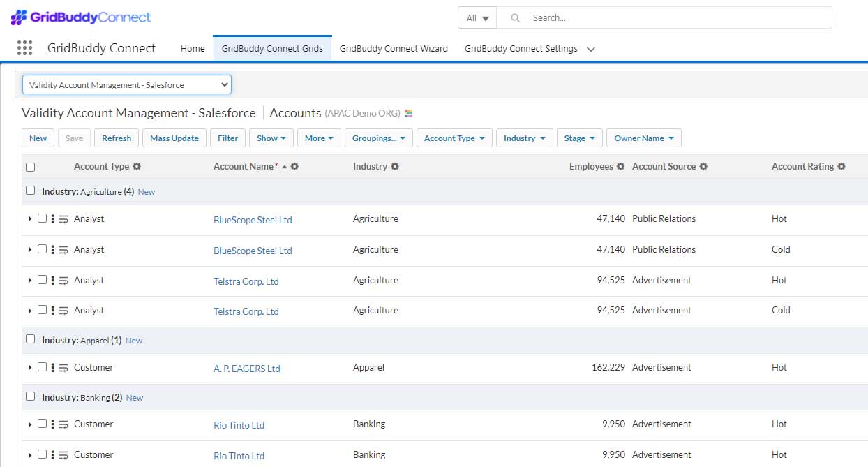This screenshot has height=467, width=868.
Task: Open actions dots menu for A. P. EAGERS row
Action: point(53,368)
